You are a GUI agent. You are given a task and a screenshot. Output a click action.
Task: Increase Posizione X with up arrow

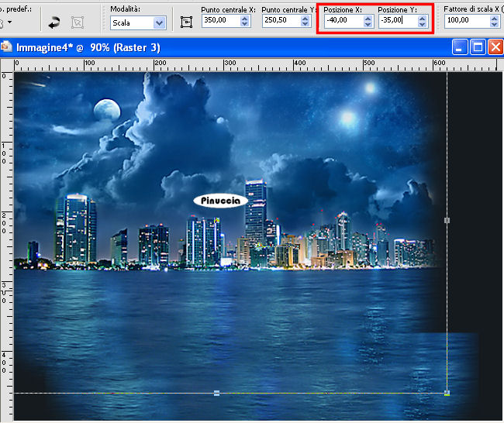[x=368, y=19]
